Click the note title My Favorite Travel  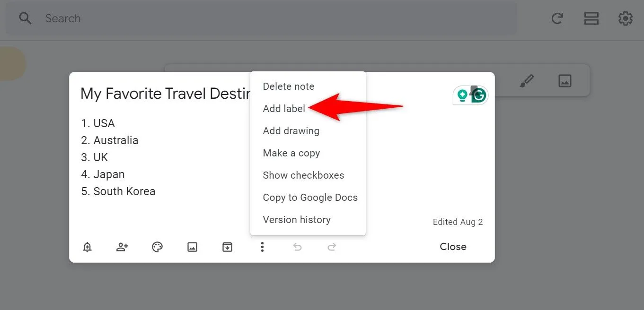[165, 94]
